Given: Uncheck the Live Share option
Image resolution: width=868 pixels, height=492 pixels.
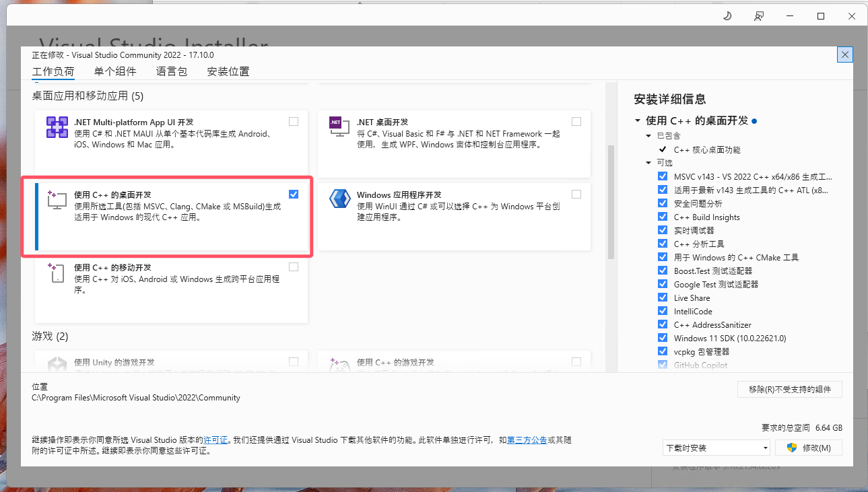Looking at the screenshot, I should [x=663, y=297].
